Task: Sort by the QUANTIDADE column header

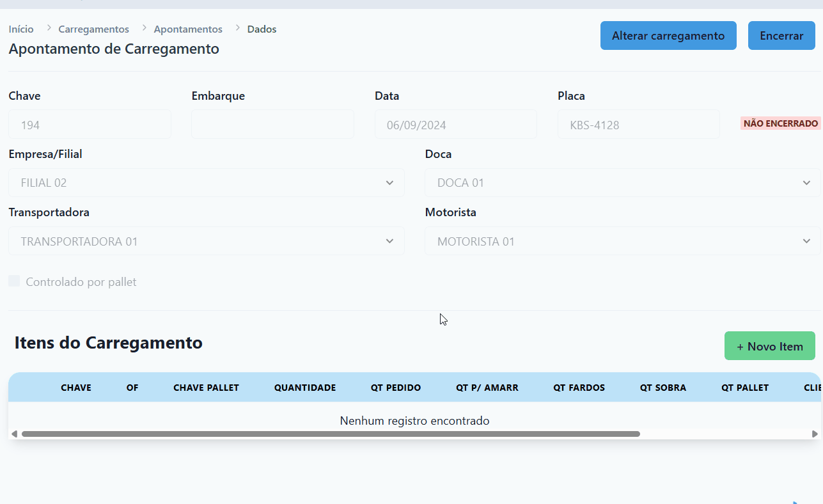Action: [x=305, y=388]
